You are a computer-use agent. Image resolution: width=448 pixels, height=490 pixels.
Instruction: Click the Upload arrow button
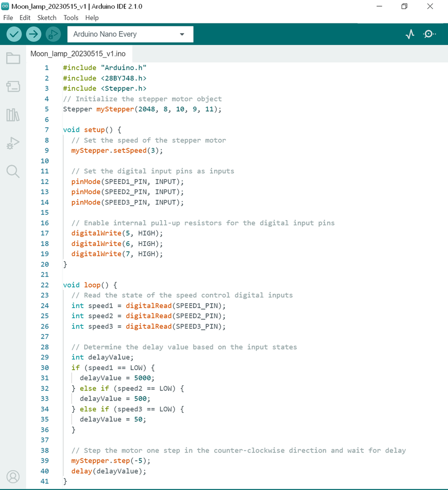(34, 34)
